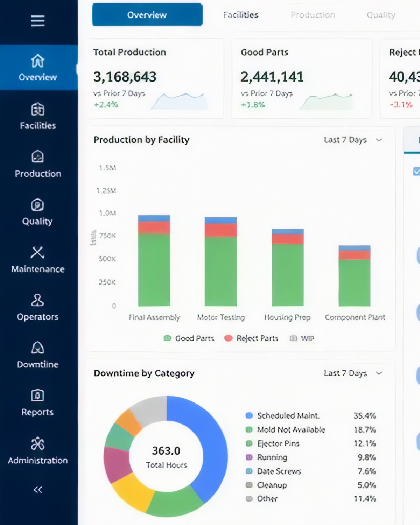Click the 3,168,643 production value
The image size is (420, 525).
click(x=125, y=77)
